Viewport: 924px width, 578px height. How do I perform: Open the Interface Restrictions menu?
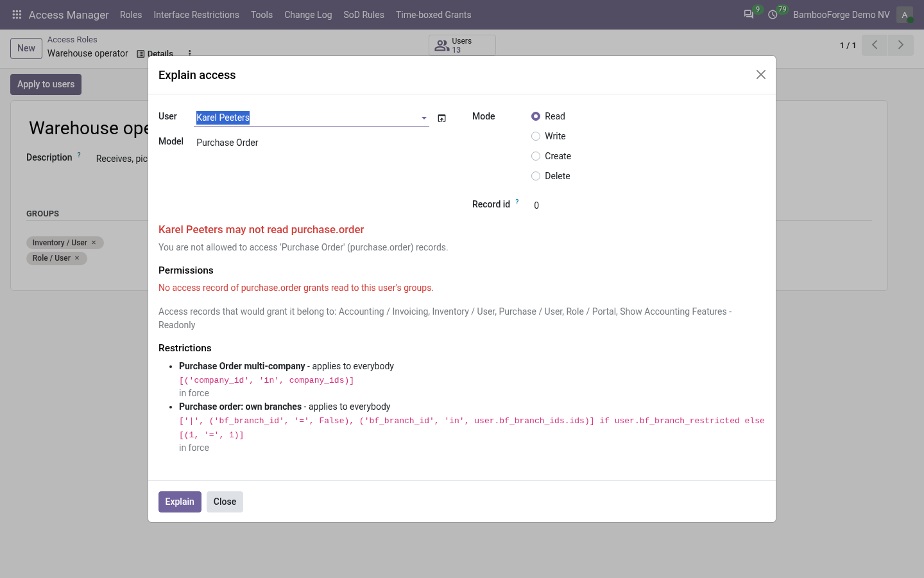pyautogui.click(x=196, y=15)
